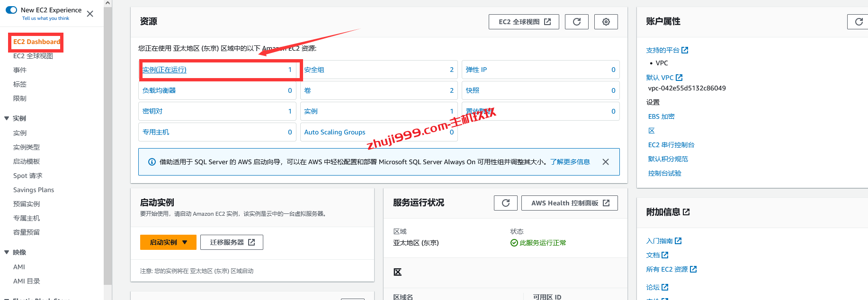Open 启动模板 in the sidebar
This screenshot has height=300, width=868.
[x=27, y=161]
